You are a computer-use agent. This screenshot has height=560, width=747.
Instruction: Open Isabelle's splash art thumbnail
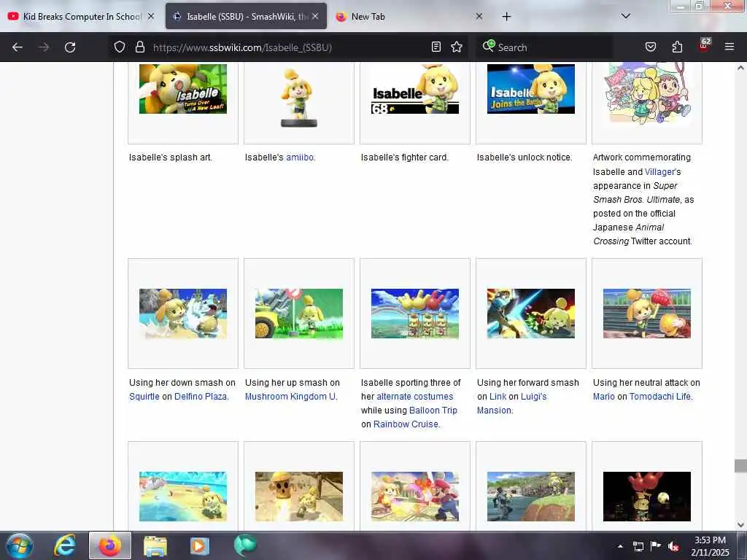click(x=183, y=88)
